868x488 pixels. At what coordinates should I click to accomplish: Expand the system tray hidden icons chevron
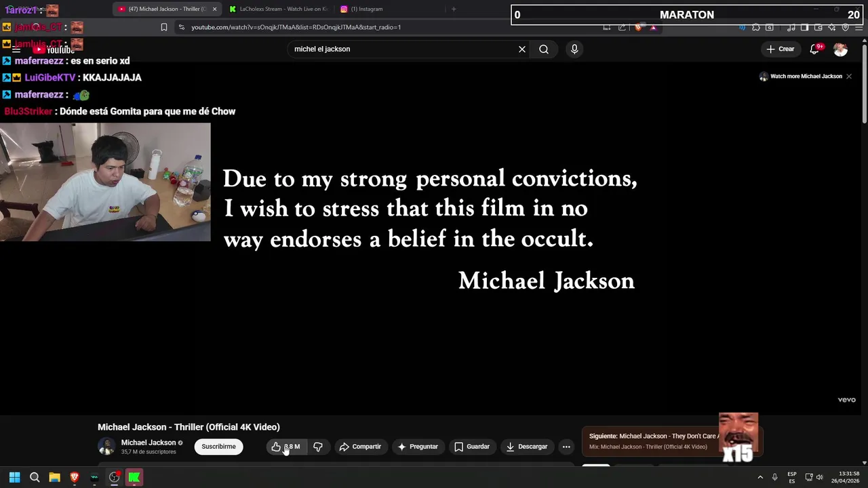[x=759, y=477]
